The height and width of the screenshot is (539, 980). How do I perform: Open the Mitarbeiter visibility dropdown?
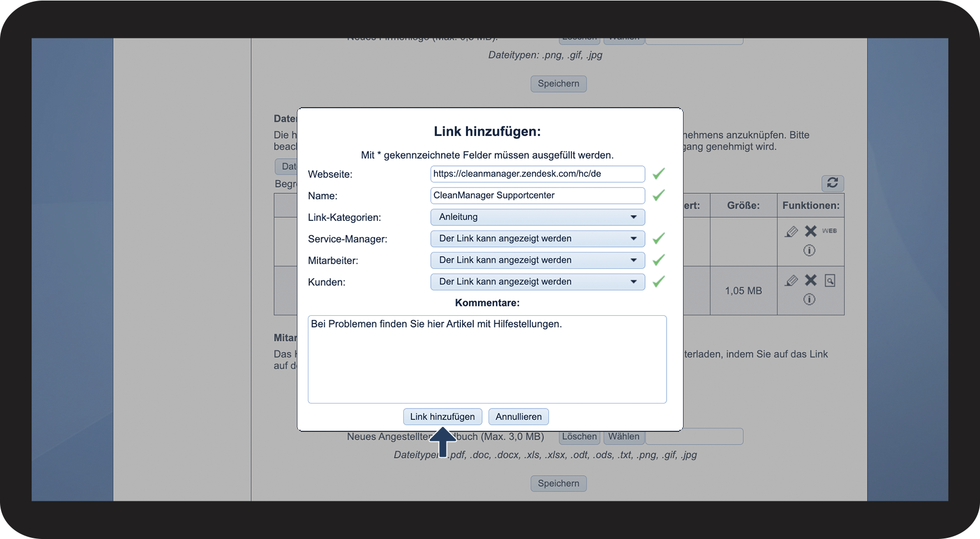[x=537, y=260]
